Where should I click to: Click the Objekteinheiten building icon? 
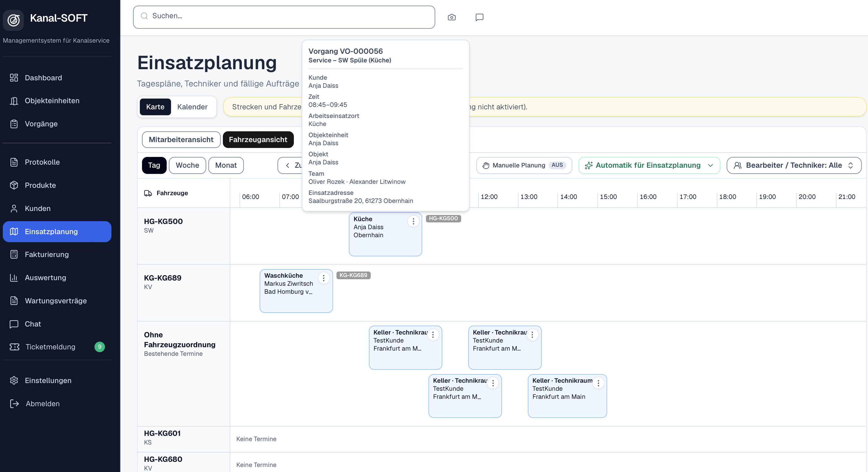(14, 101)
